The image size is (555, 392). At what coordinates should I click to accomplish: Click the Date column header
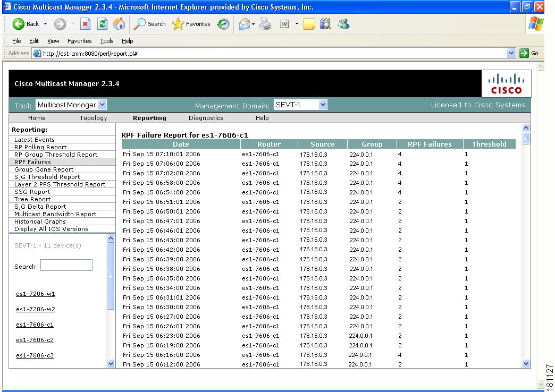point(181,144)
